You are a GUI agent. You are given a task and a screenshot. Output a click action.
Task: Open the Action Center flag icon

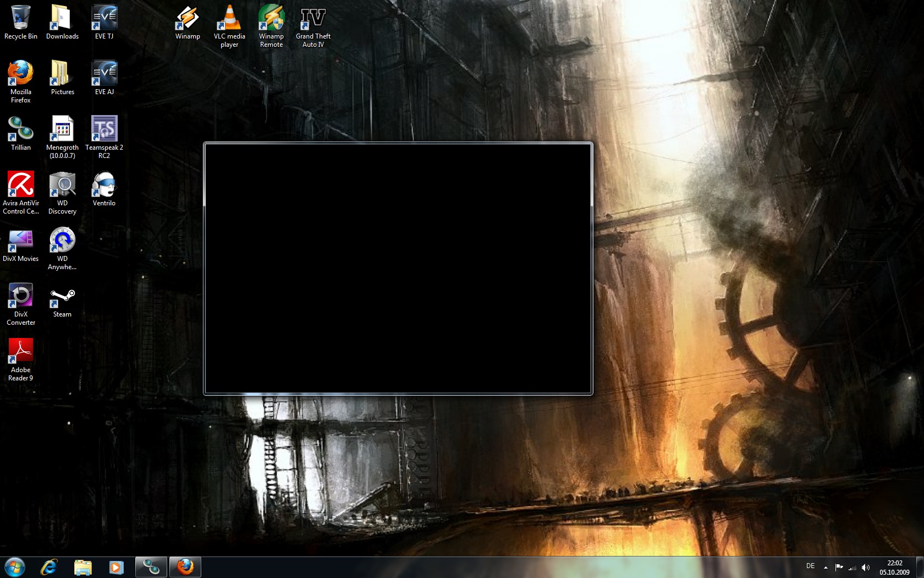839,568
